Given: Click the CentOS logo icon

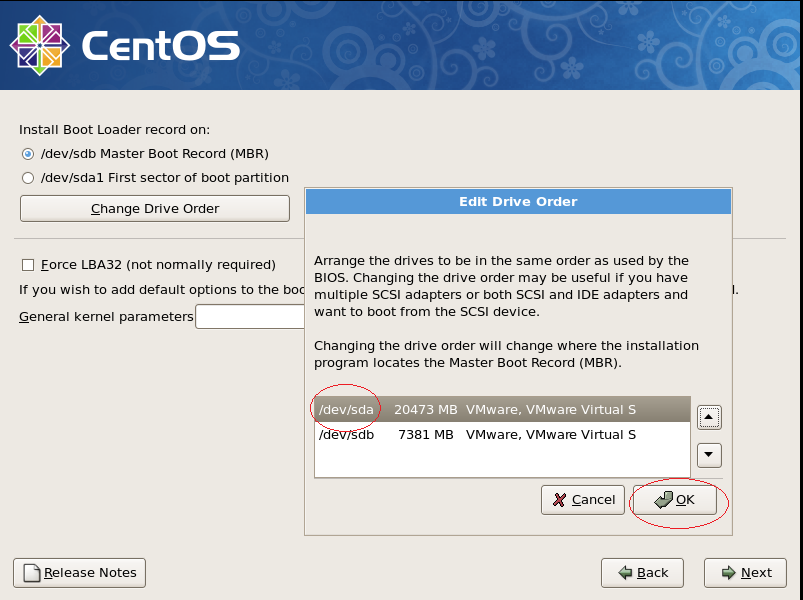Looking at the screenshot, I should tap(39, 46).
